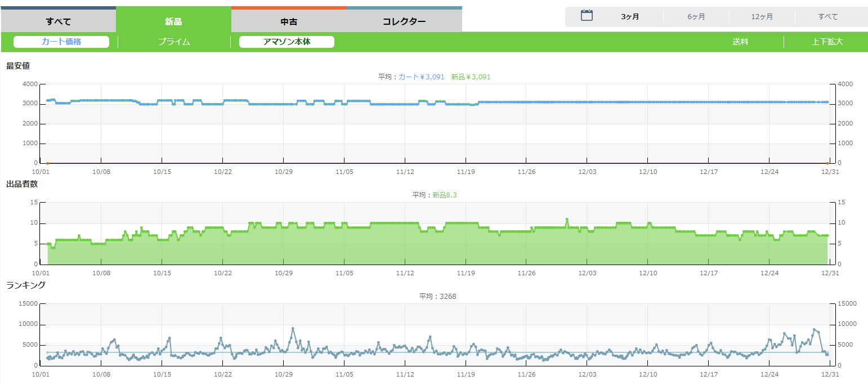Click the 平均：3268 label above ranking chart
Screen dimensions: 868x385
[437, 296]
